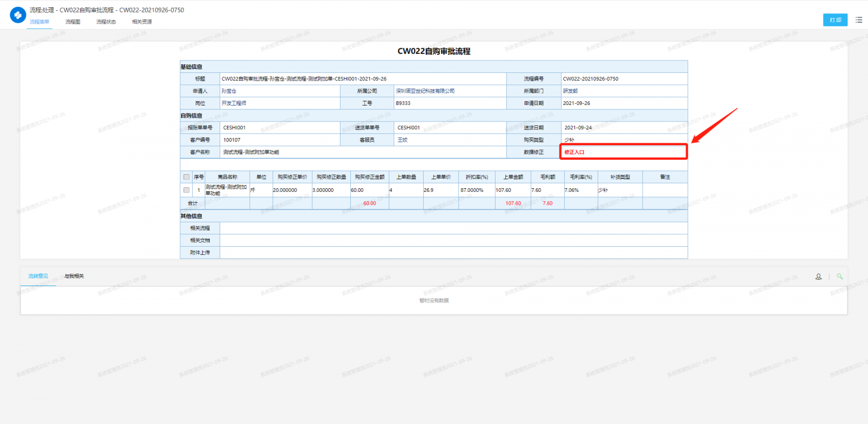Open the 研发部 department link
The height and width of the screenshot is (424, 868).
(x=570, y=91)
